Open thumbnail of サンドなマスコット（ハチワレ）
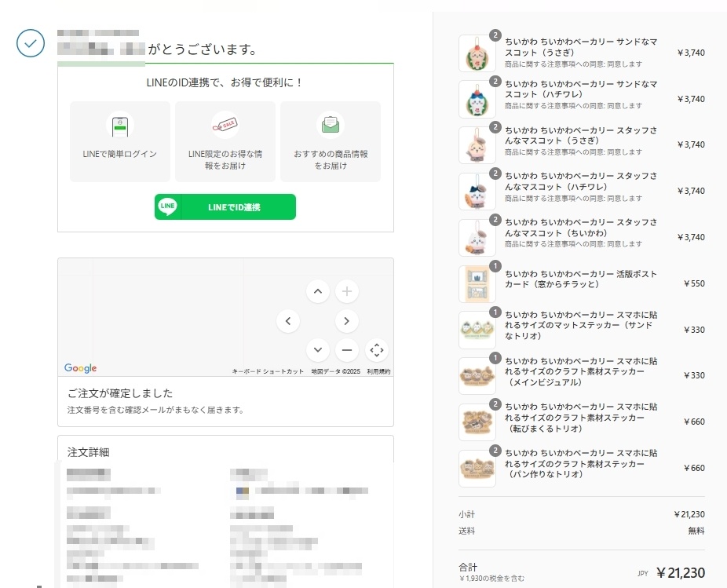Screen dimensions: 727x588 tap(477, 99)
